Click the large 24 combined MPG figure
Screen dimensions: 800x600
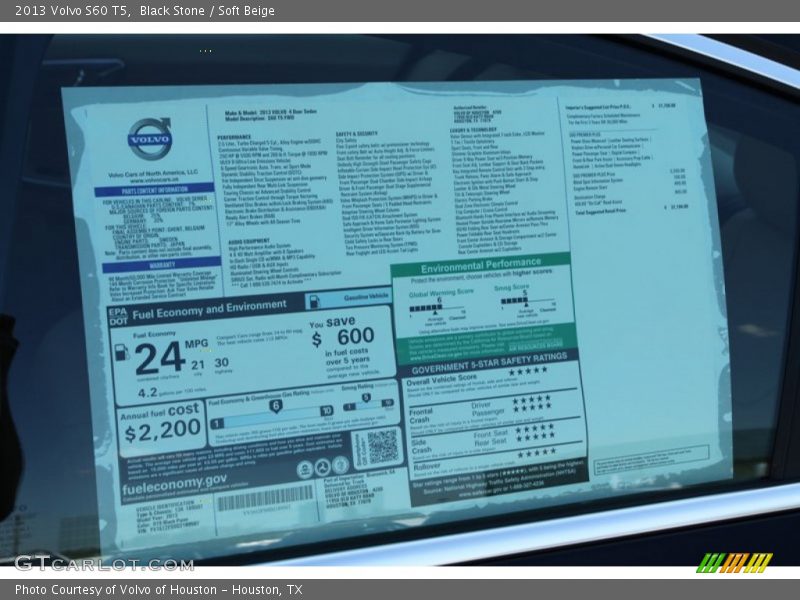tap(160, 358)
